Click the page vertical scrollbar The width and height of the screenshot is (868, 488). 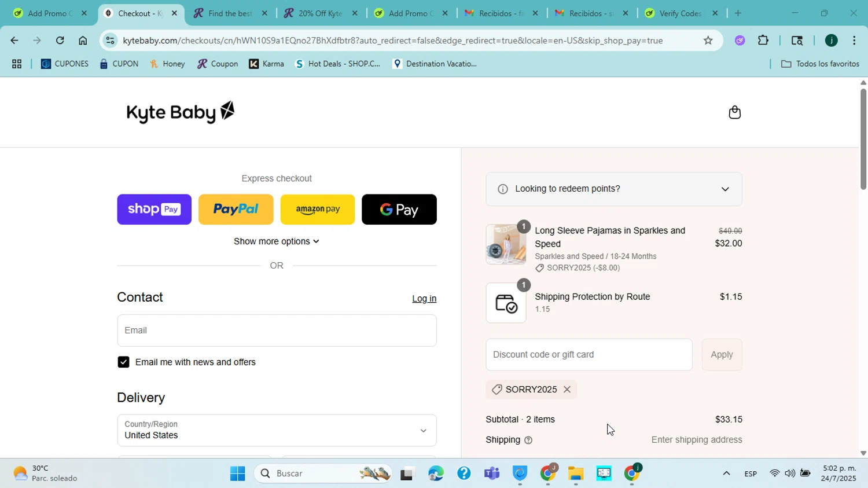tap(863, 139)
